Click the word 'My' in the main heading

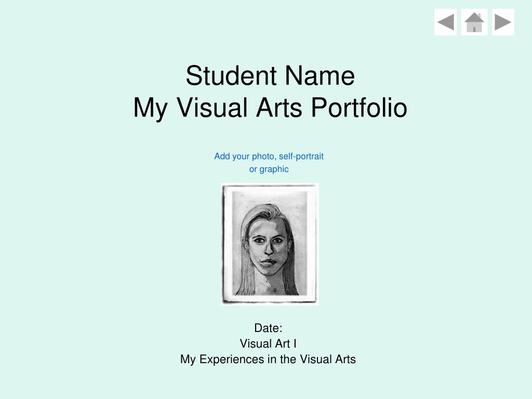pyautogui.click(x=150, y=109)
